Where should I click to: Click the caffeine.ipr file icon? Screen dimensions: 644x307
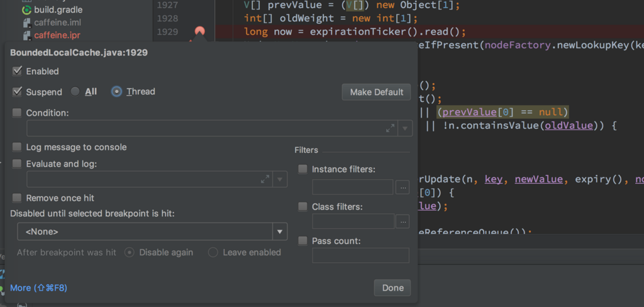tap(26, 35)
